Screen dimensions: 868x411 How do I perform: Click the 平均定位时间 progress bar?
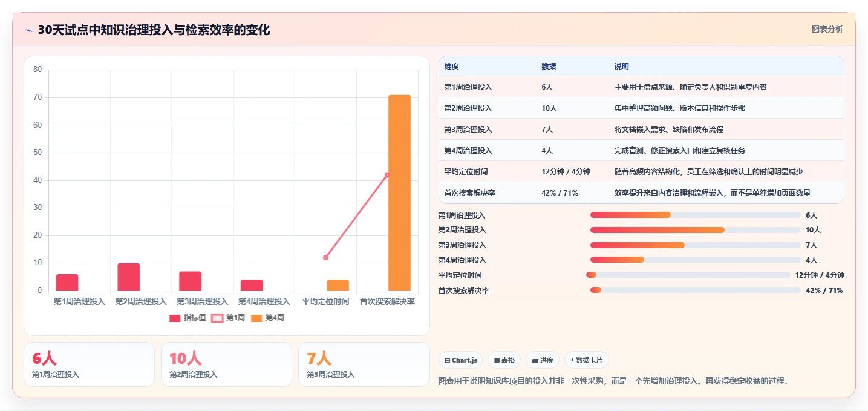[688, 275]
